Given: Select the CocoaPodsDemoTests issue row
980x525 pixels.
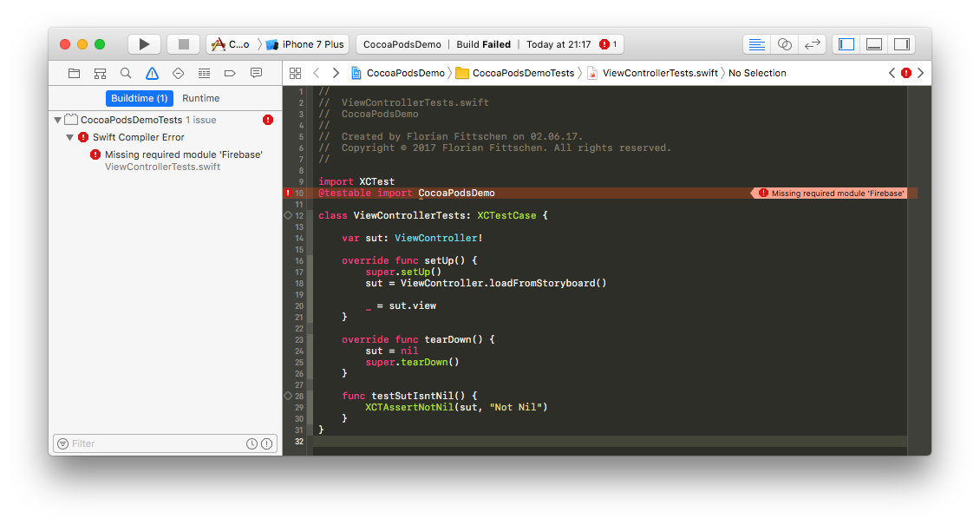Looking at the screenshot, I should click(x=165, y=120).
